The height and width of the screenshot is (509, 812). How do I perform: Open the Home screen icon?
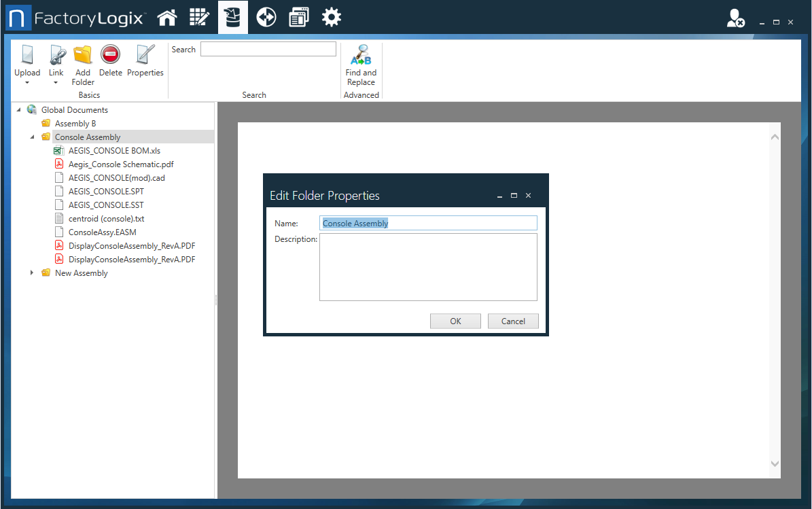pyautogui.click(x=167, y=16)
